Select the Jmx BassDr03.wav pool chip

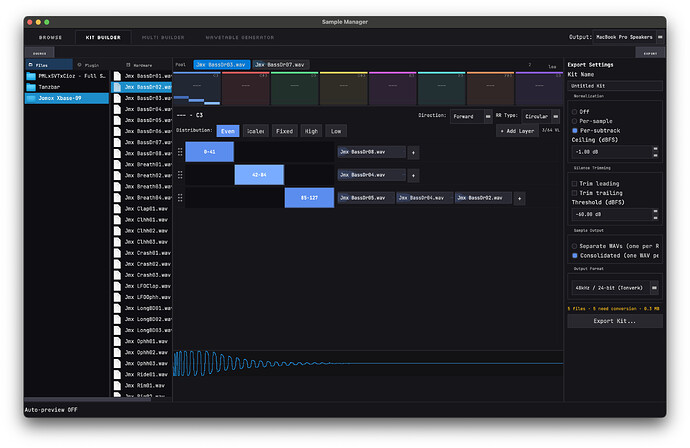coord(222,65)
